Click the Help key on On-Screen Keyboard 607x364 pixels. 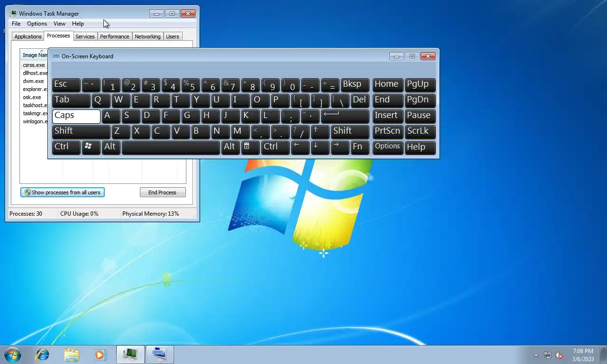(x=420, y=147)
